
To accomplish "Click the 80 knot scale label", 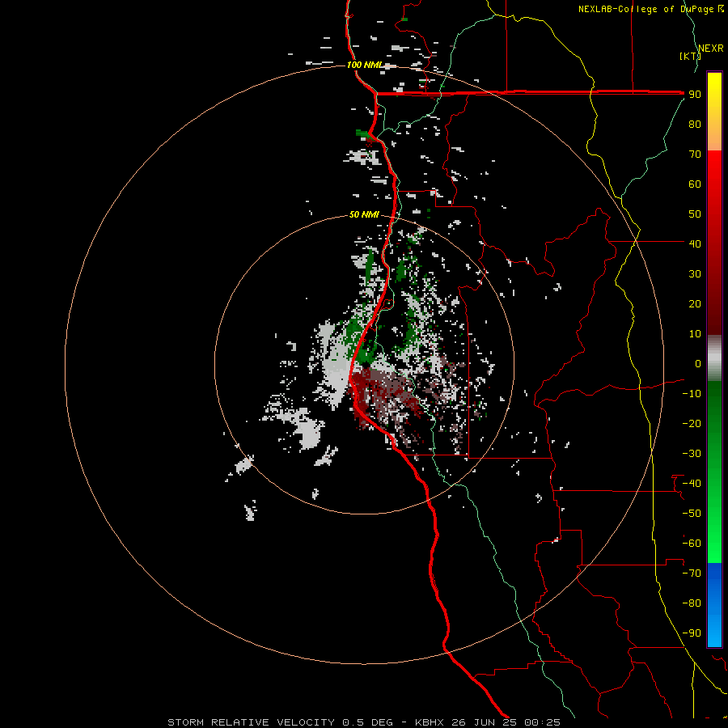I will [x=695, y=125].
